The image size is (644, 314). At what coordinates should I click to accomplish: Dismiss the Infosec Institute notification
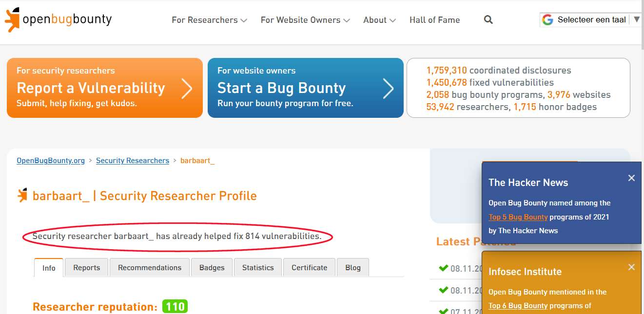point(631,267)
